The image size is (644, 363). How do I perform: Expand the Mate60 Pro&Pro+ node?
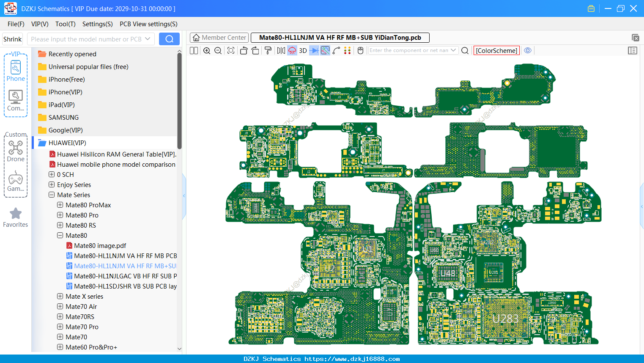click(x=60, y=347)
